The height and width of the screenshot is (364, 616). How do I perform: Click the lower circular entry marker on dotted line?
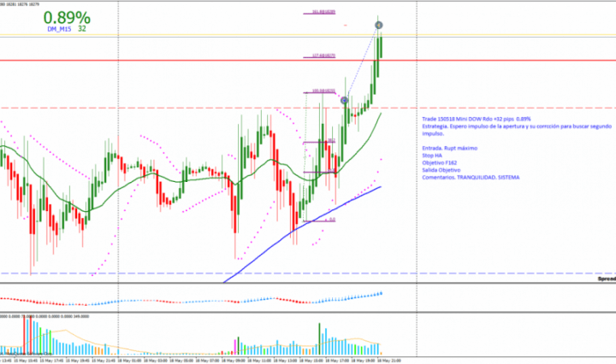(345, 101)
